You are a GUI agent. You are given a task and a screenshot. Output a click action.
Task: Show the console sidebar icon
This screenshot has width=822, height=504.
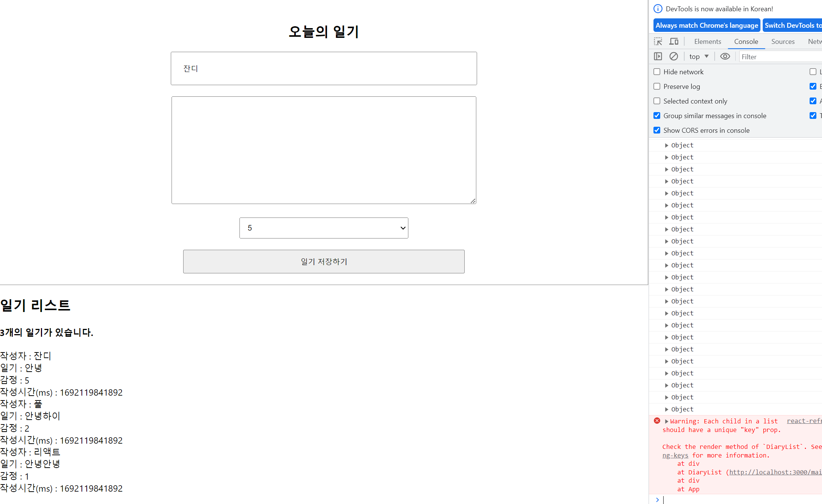(658, 57)
